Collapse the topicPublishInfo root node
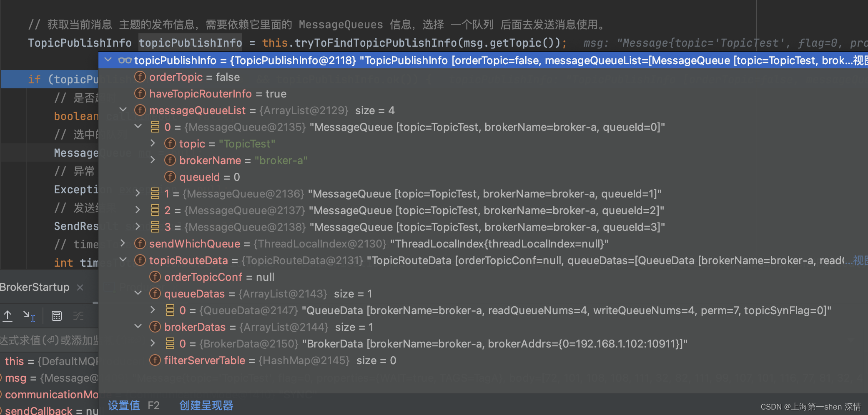The height and width of the screenshot is (415, 868). coord(108,60)
